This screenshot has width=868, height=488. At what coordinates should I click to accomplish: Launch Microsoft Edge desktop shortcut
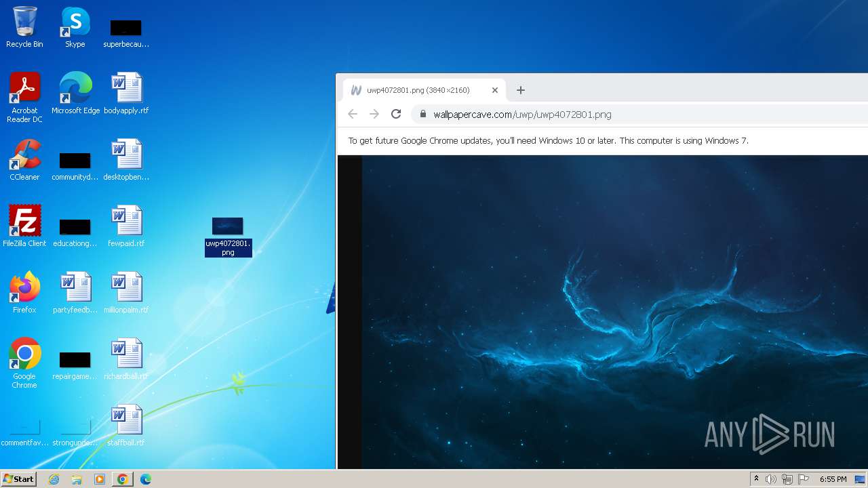pos(75,94)
